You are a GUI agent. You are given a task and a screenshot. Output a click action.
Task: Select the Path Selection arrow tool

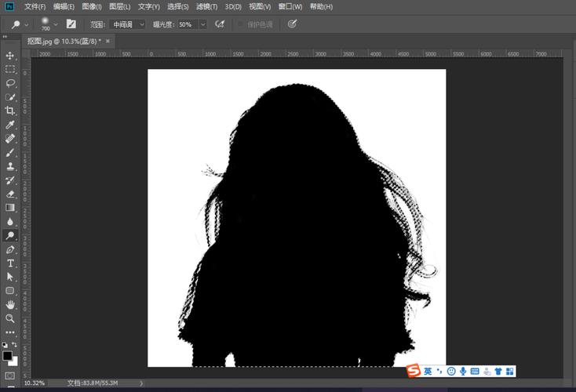(x=10, y=277)
